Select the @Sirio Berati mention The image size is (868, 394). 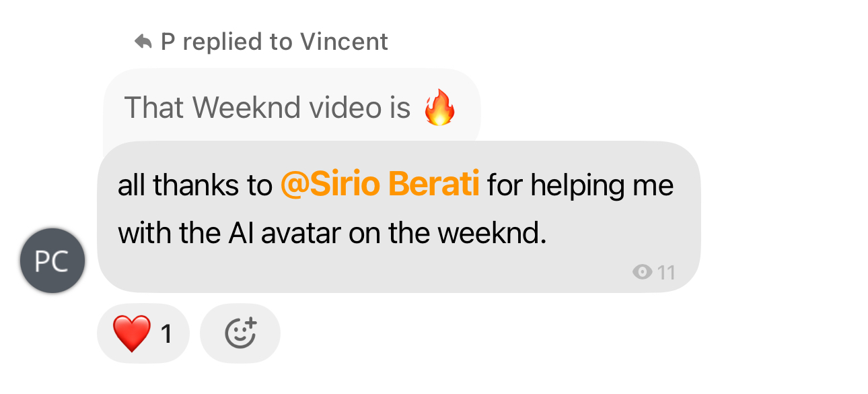[x=379, y=185]
